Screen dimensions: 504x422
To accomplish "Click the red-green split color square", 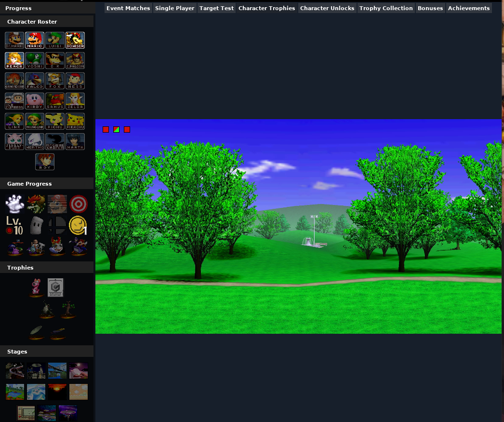I will (x=116, y=129).
